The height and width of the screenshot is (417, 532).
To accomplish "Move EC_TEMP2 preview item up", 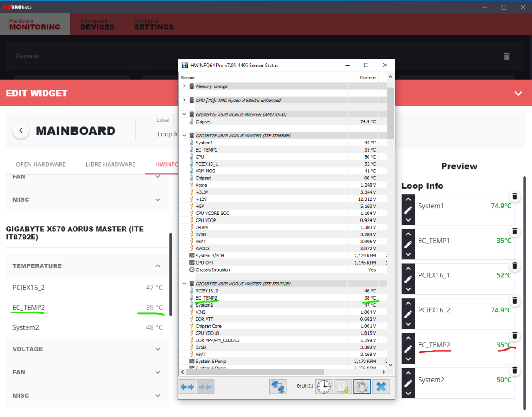I will pos(408,338).
